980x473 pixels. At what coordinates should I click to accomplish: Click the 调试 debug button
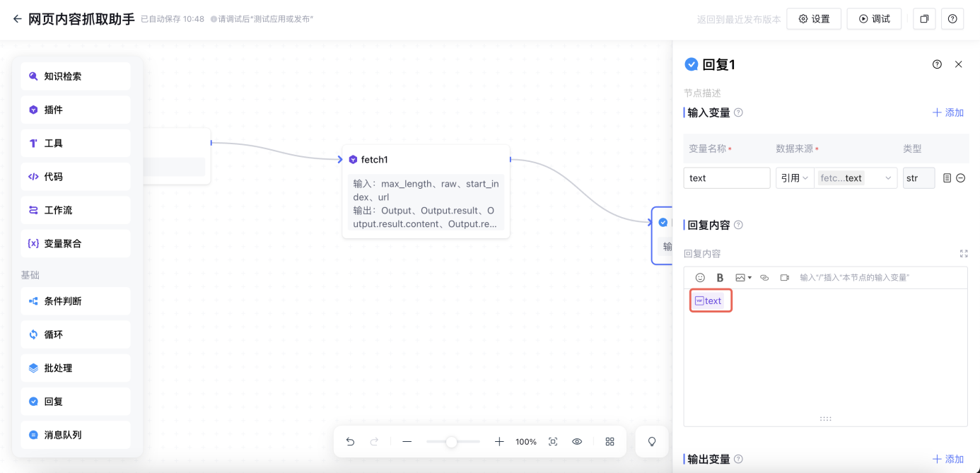(x=874, y=19)
